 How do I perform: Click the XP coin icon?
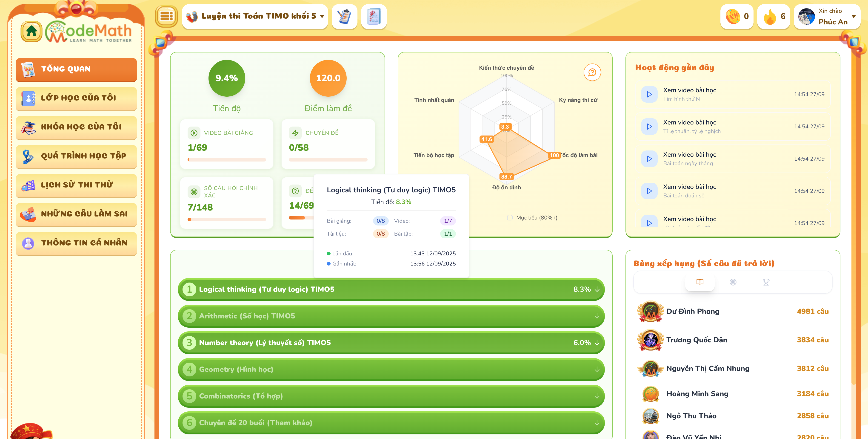733,16
